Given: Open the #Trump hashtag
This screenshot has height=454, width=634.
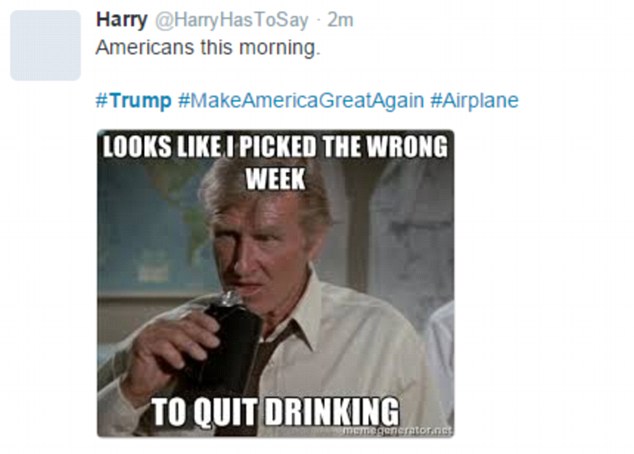Looking at the screenshot, I should pos(133,101).
